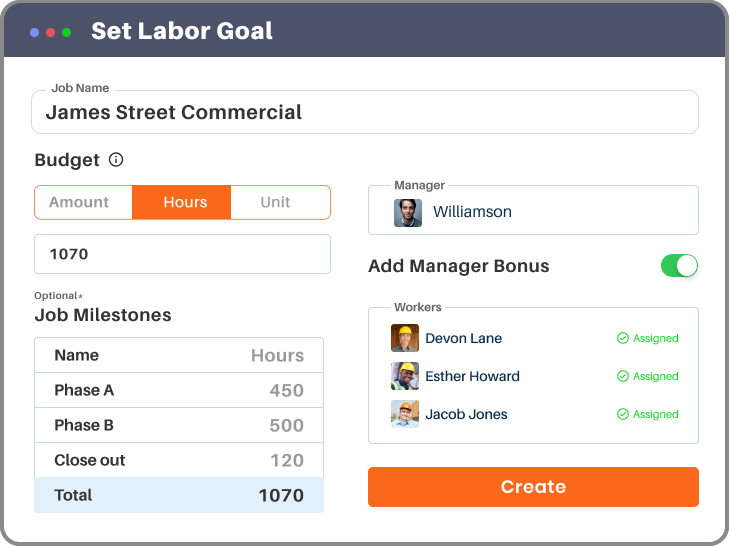729x546 pixels.
Task: Click the green window dot in title bar
Action: pyautogui.click(x=67, y=32)
